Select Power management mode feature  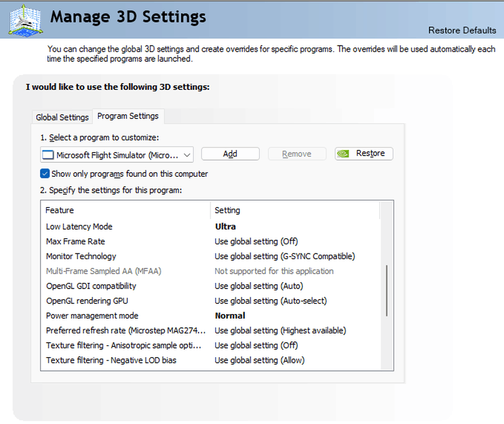tap(92, 316)
